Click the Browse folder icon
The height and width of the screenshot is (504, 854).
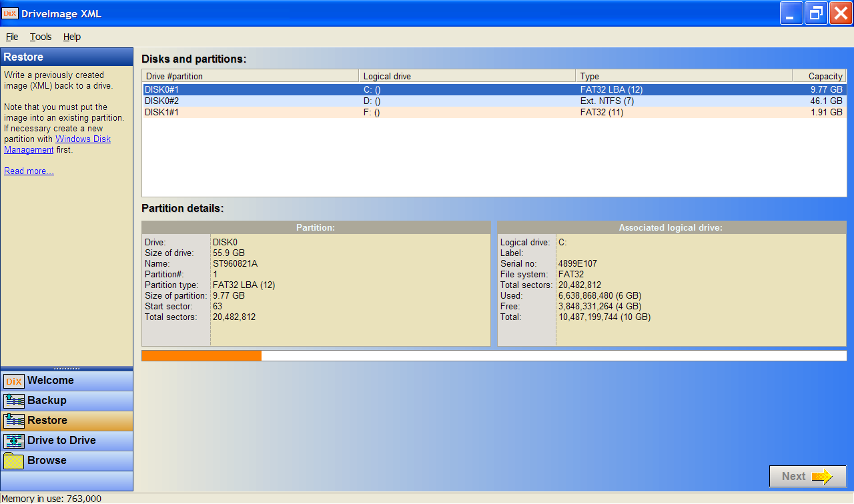click(13, 461)
